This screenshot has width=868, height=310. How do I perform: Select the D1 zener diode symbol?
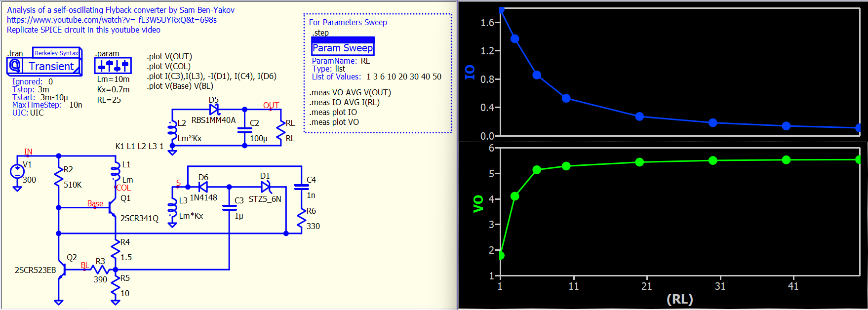(x=266, y=187)
